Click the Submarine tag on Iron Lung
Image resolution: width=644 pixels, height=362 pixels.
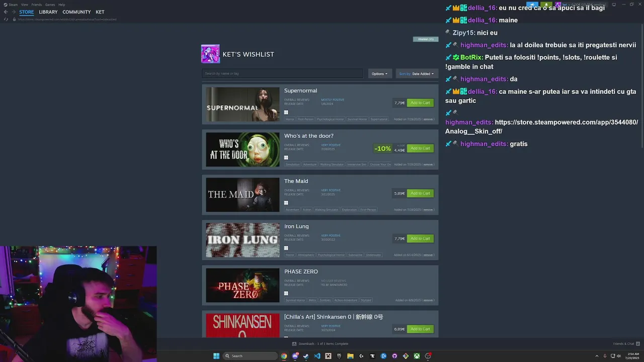pos(355,255)
